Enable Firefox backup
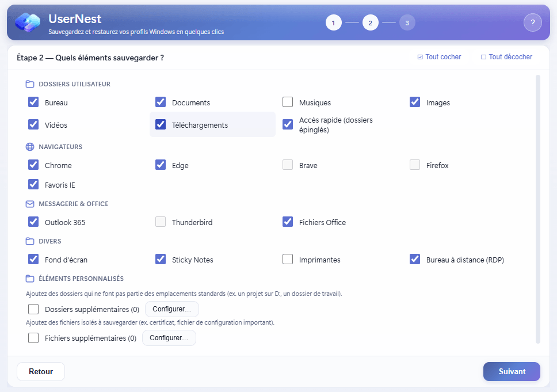Viewport: 557px width, 392px height. coord(415,165)
